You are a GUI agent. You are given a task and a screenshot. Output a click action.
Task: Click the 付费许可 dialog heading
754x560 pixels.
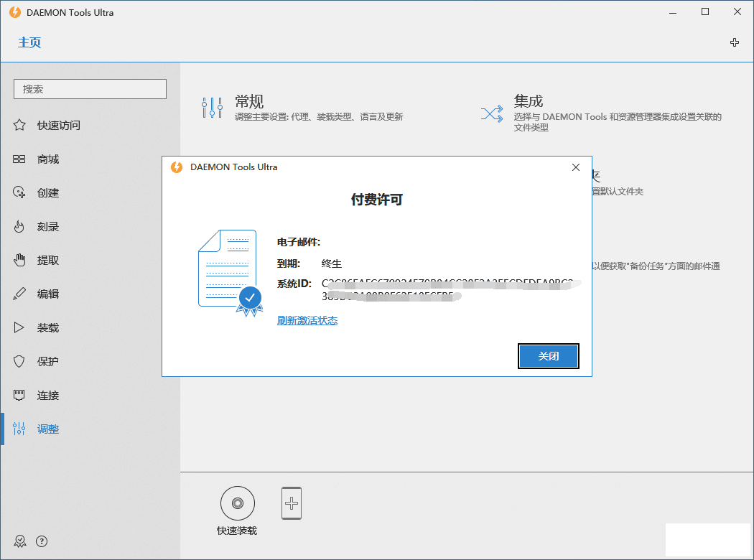(376, 200)
